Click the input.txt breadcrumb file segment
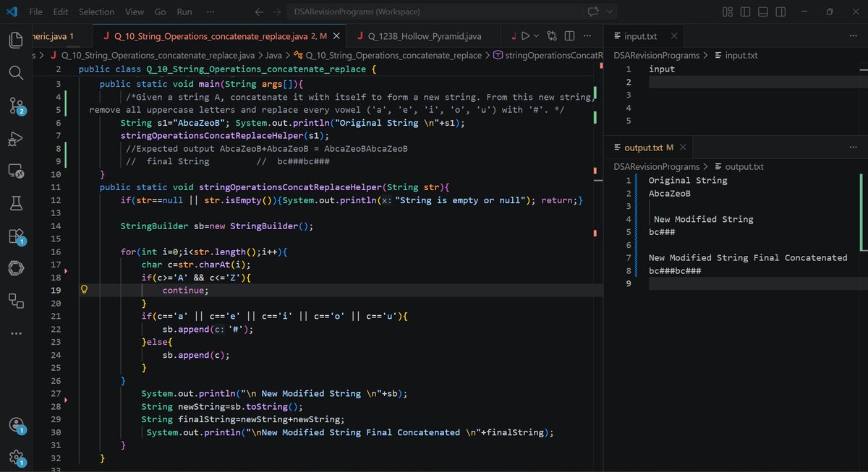Screen dimensions: 868x472 (x=736, y=55)
